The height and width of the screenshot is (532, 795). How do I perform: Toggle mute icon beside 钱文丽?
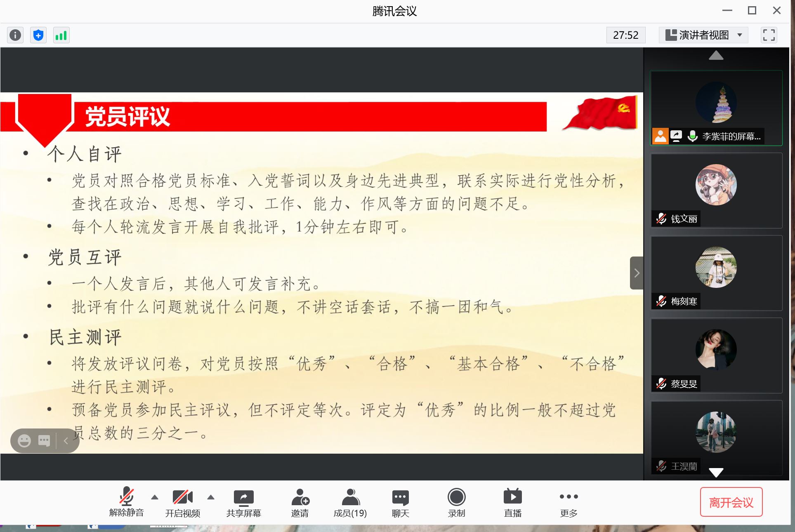coord(661,219)
